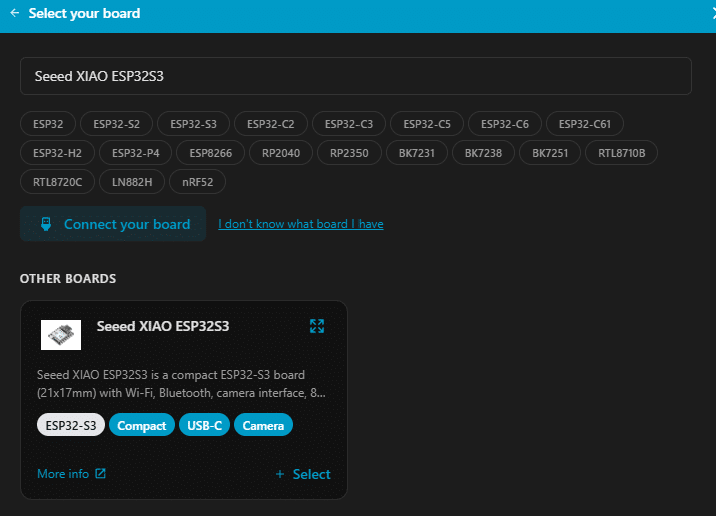Filter boards by ESP32-S2 chip
The width and height of the screenshot is (716, 516).
tap(116, 124)
